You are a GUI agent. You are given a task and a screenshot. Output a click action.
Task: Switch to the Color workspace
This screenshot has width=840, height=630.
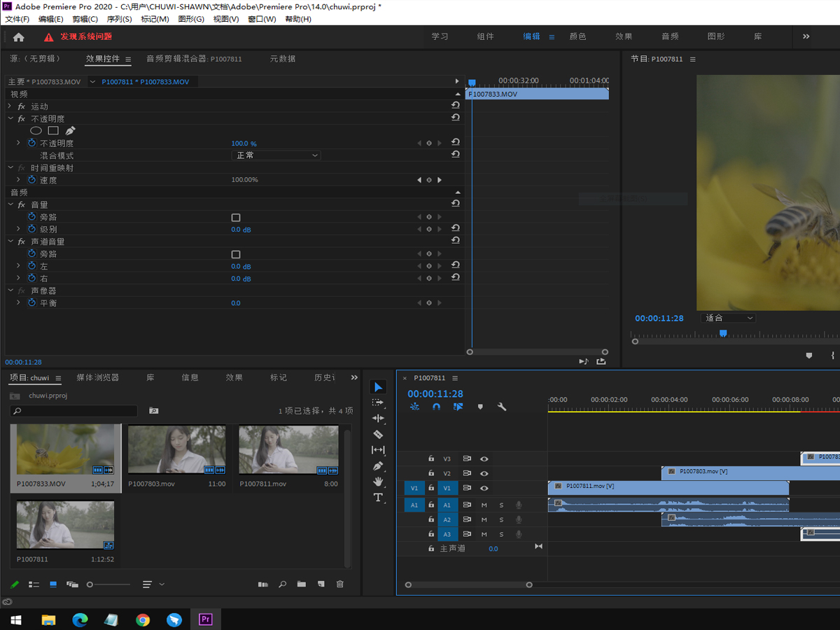[x=577, y=36]
